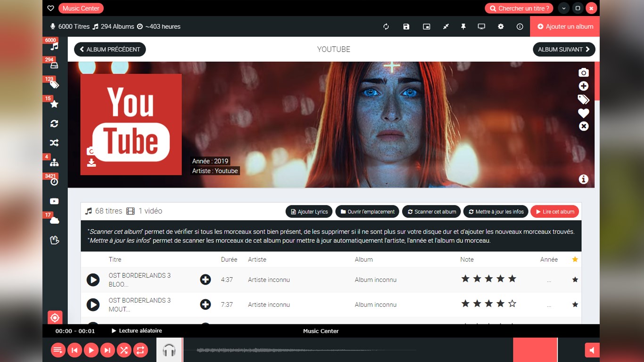Open the all tracks list in sidebar
Viewport: 644px width, 362px height.
click(x=55, y=46)
